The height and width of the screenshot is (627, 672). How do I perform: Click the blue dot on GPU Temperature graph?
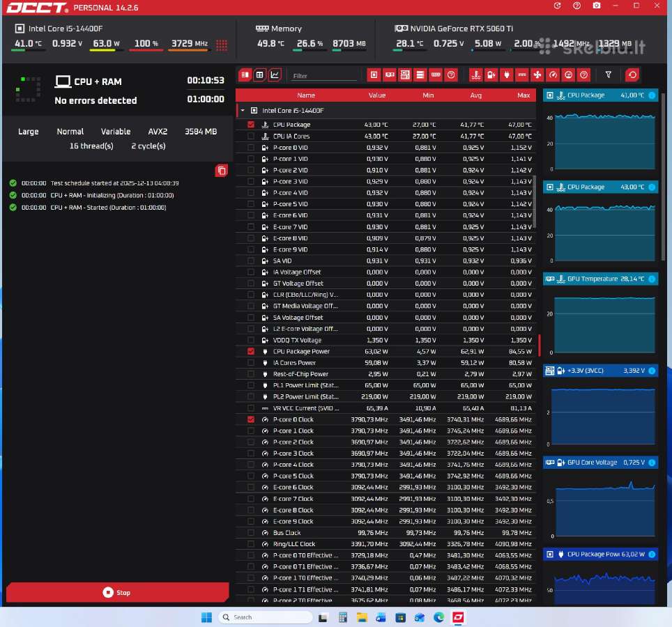652,279
